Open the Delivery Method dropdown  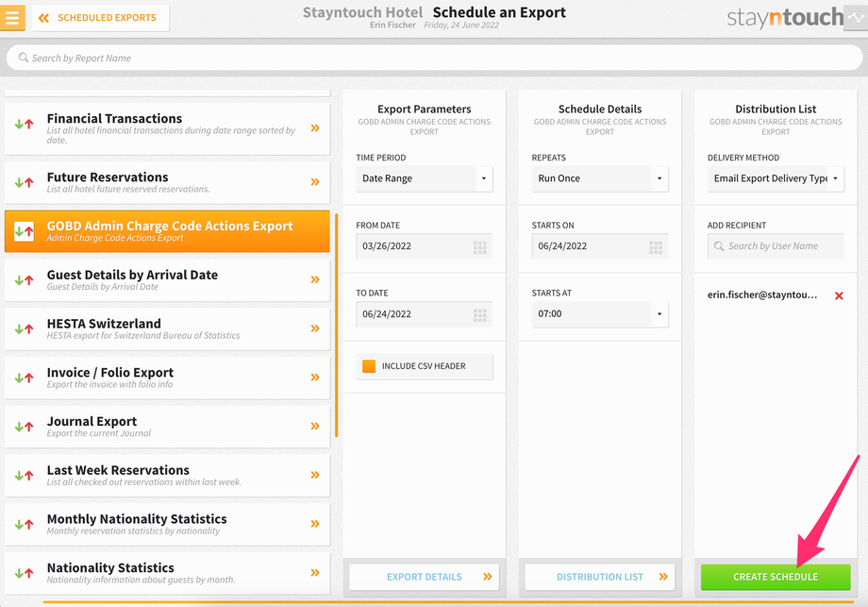(x=776, y=178)
